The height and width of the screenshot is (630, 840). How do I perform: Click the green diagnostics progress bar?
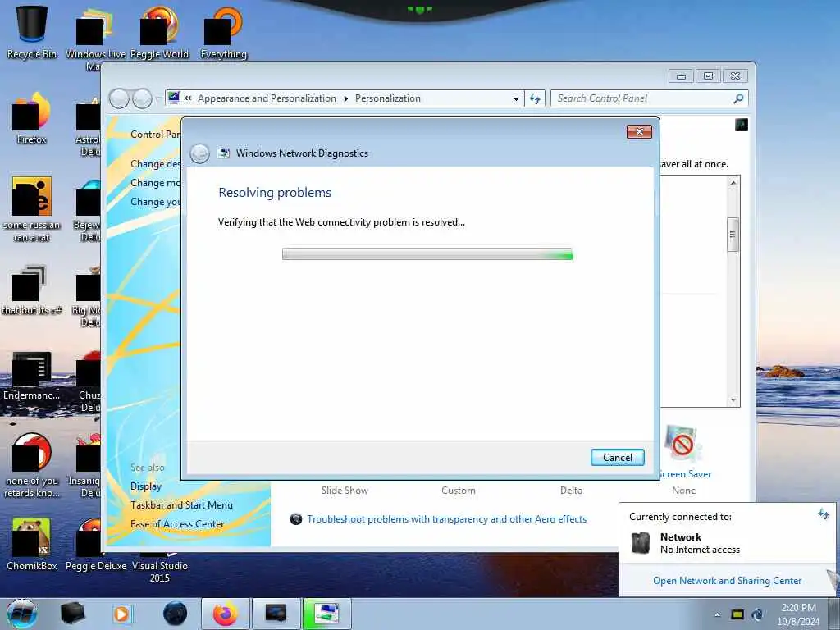pyautogui.click(x=427, y=254)
